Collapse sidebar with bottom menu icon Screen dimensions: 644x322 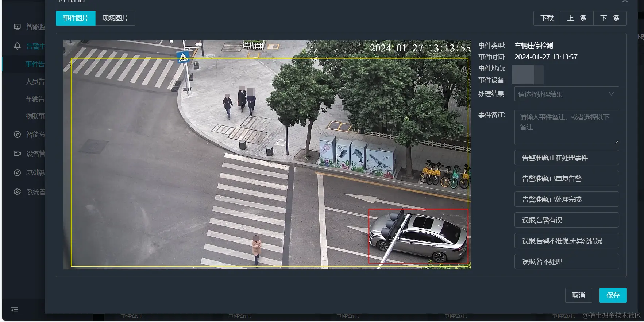(x=15, y=310)
